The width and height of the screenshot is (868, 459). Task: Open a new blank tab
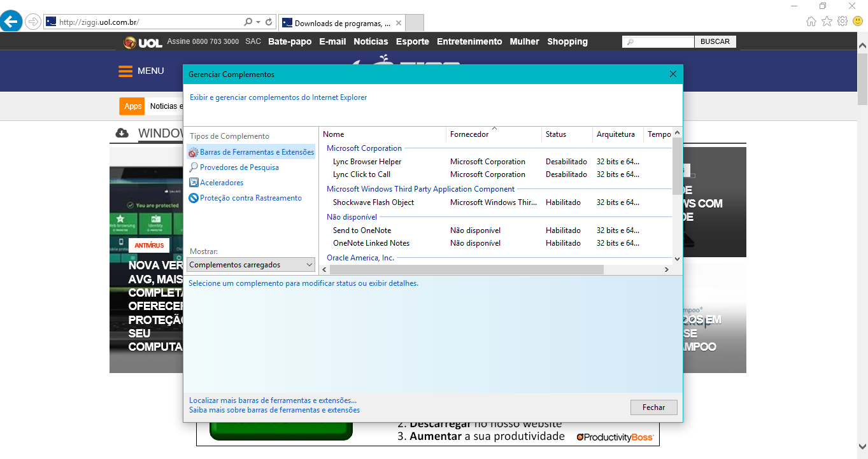(x=415, y=23)
